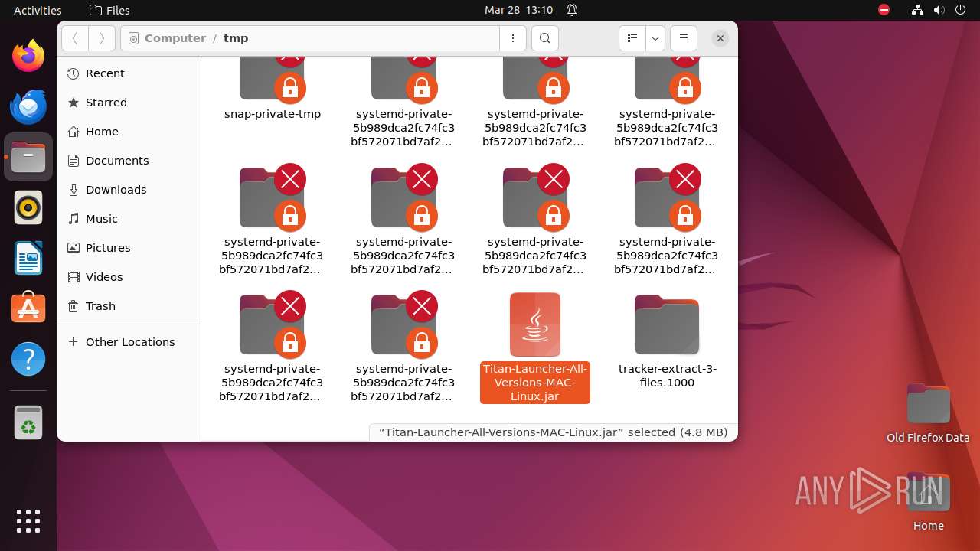The height and width of the screenshot is (551, 980).
Task: Open Ubuntu Software from the dock
Action: [x=28, y=308]
